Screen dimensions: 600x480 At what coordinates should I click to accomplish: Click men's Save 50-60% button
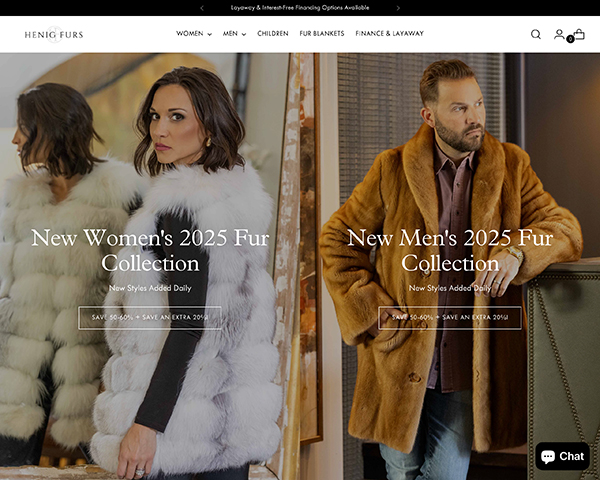click(x=450, y=317)
